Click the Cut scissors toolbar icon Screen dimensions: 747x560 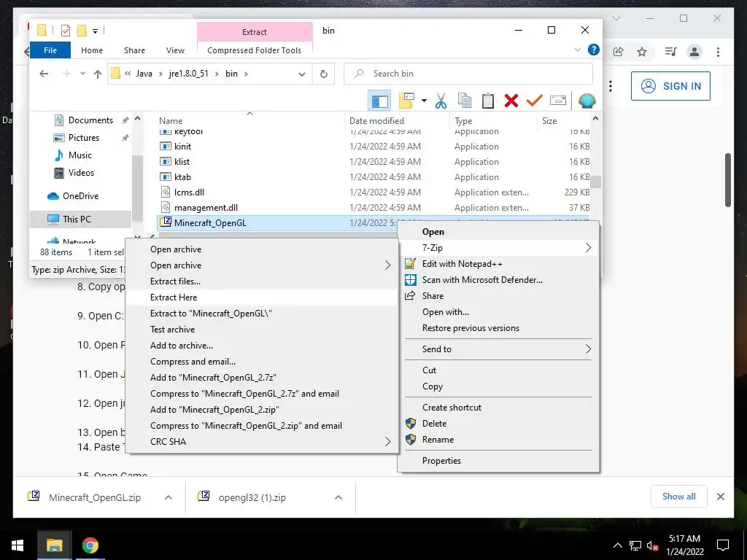tap(441, 101)
